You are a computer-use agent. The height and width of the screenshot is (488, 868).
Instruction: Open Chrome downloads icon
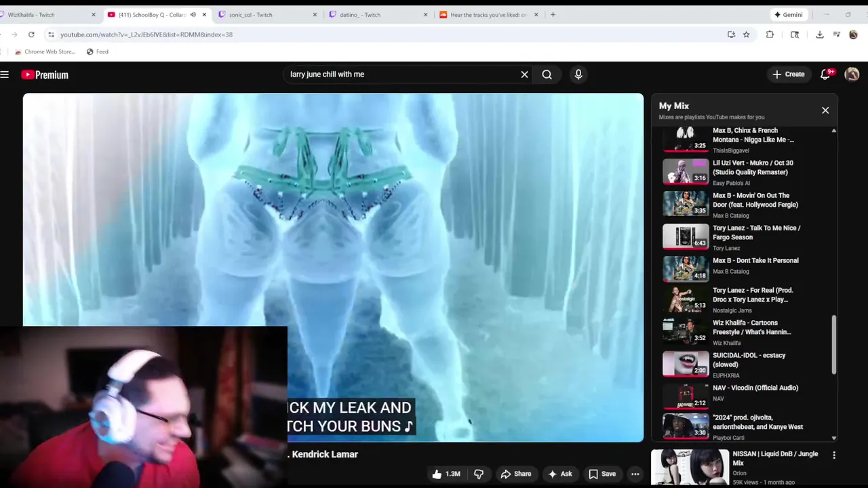(x=820, y=35)
